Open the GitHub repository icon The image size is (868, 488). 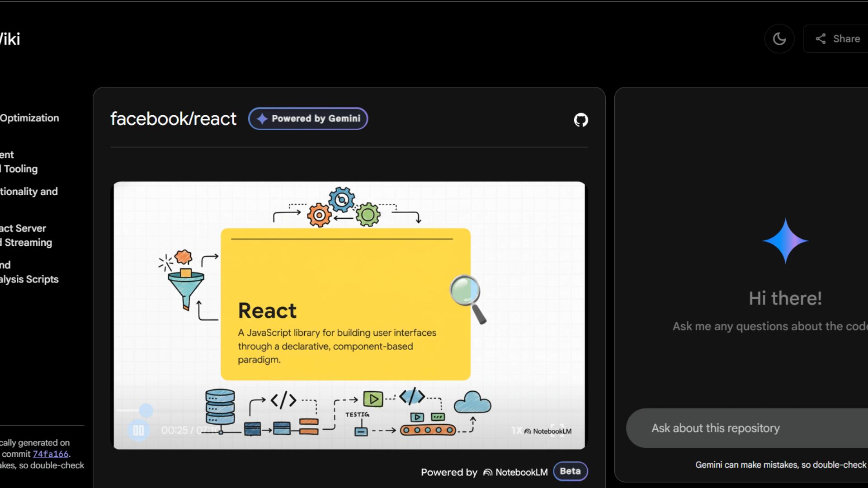click(x=580, y=120)
